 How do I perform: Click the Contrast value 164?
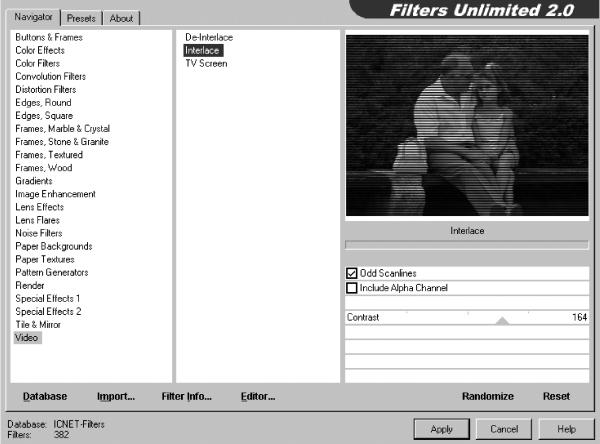click(579, 317)
